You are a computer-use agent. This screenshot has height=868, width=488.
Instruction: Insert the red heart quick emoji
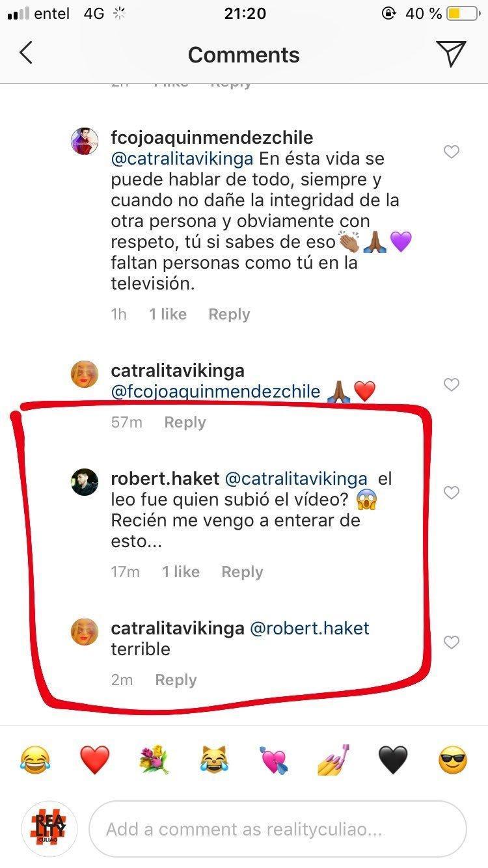click(95, 760)
